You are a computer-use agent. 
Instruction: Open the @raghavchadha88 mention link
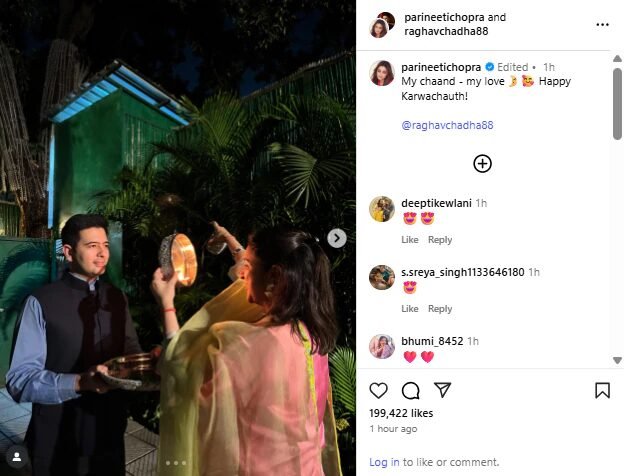[447, 125]
